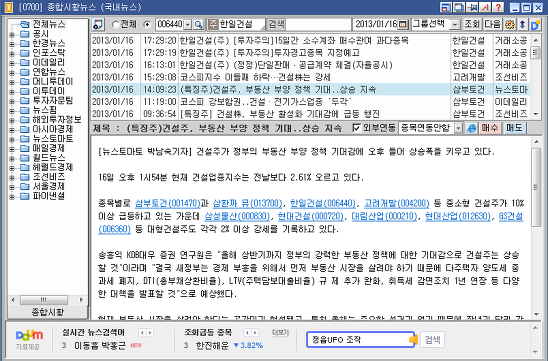Select the 15:29:08 코스피지수 news row
The image size is (548, 361).
310,77
